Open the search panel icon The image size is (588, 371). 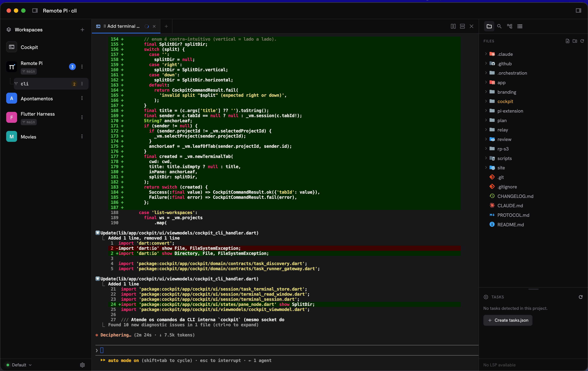coord(499,26)
